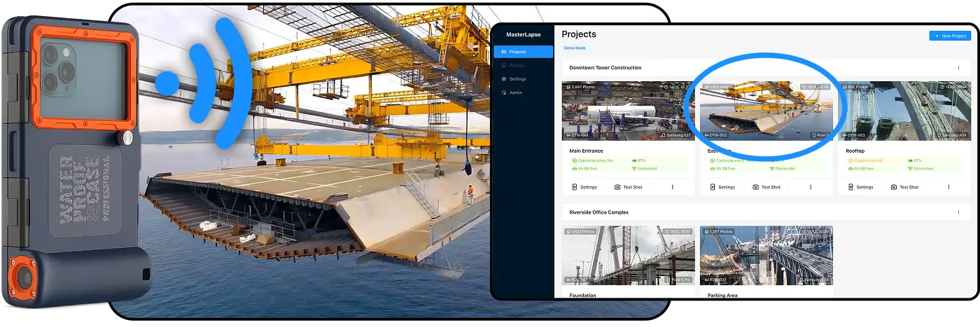The width and height of the screenshot is (980, 327).
Task: Click the 'Parking Area' camera name
Action: 722,295
